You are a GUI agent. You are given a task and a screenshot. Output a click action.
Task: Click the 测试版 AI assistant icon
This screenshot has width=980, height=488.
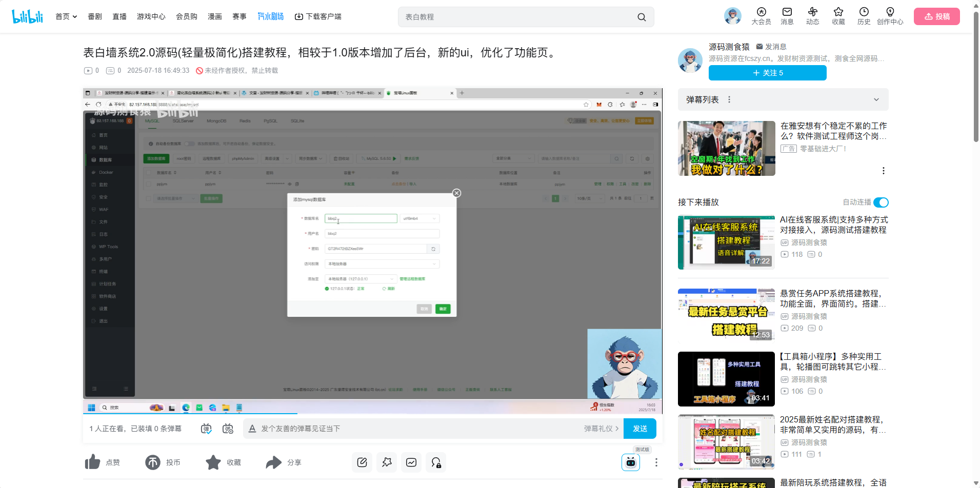tap(631, 462)
